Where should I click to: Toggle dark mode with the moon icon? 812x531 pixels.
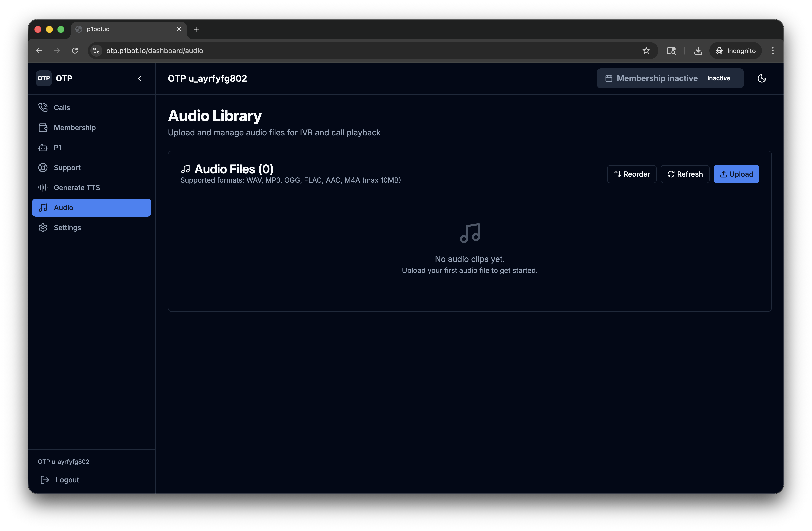click(x=762, y=78)
